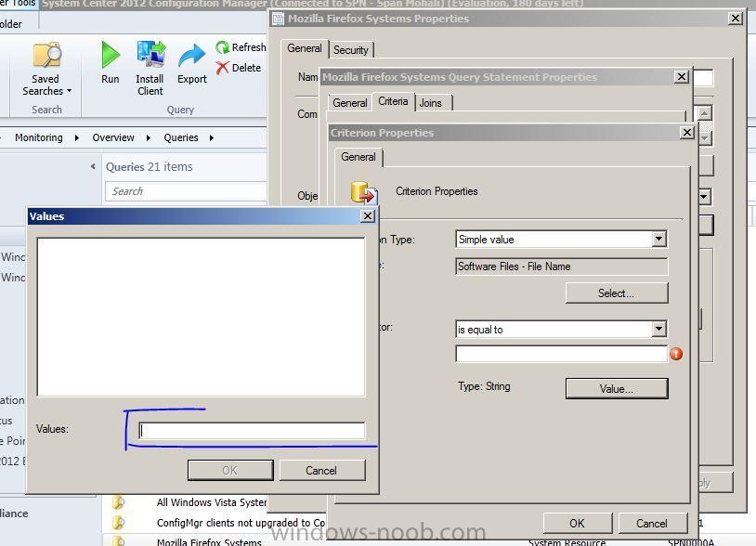The height and width of the screenshot is (546, 756).
Task: Switch to the Joins tab
Action: (433, 103)
